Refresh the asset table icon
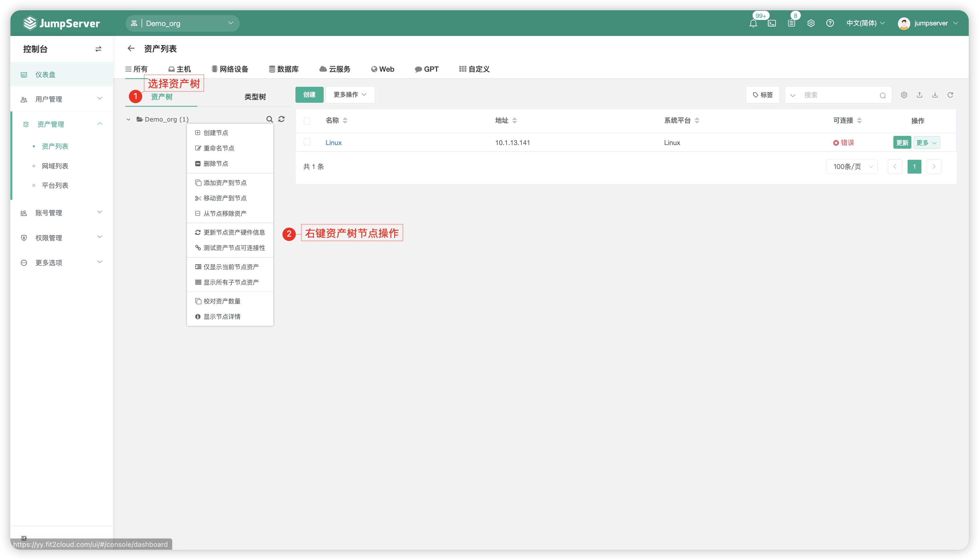The image size is (979, 560). click(x=950, y=95)
